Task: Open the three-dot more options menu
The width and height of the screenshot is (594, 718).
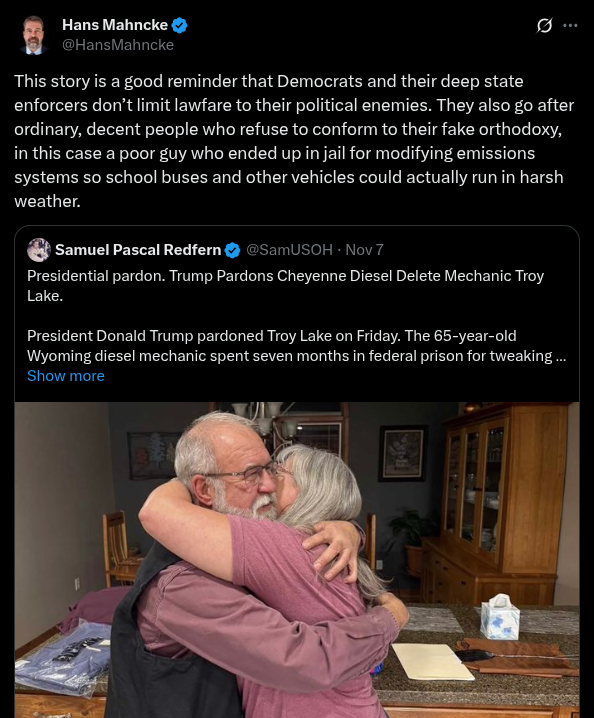Action: pyautogui.click(x=570, y=26)
